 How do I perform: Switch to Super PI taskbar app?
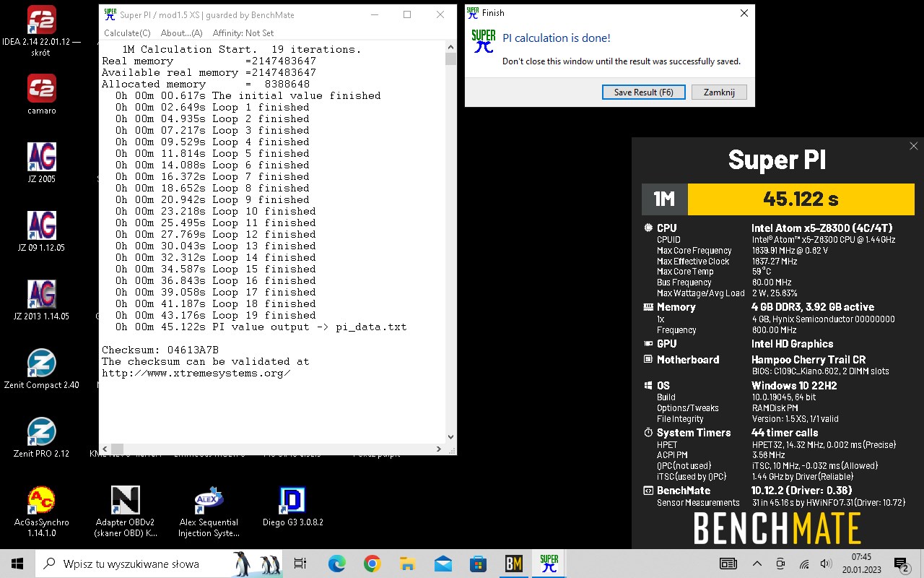(549, 564)
